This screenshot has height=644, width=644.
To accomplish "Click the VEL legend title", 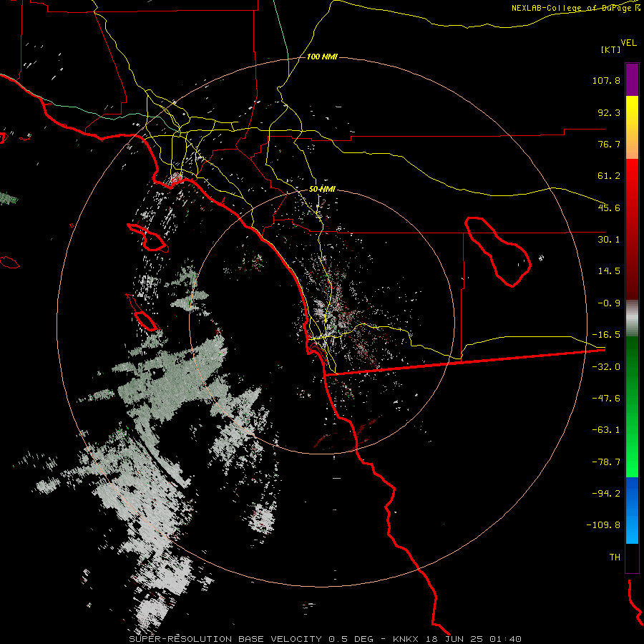I will pyautogui.click(x=628, y=42).
